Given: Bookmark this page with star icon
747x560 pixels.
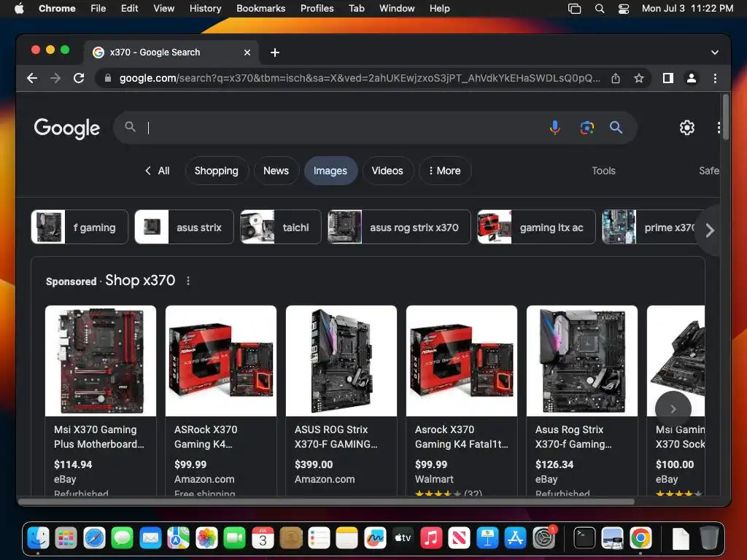Looking at the screenshot, I should (x=639, y=78).
